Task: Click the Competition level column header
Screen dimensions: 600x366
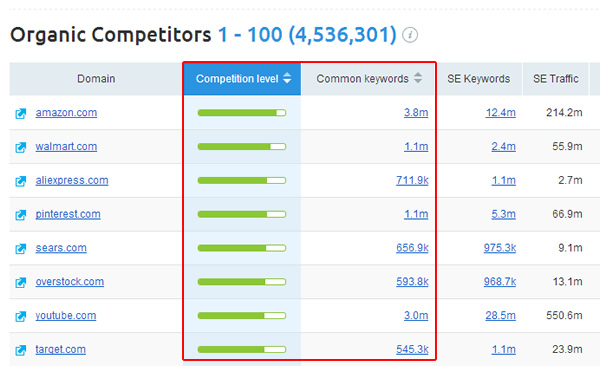Action: pyautogui.click(x=242, y=78)
